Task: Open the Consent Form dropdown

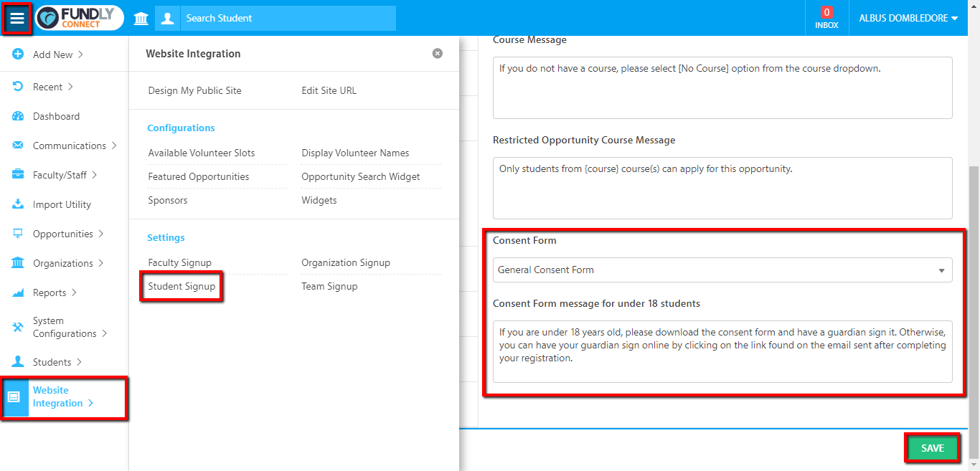Action: point(722,270)
